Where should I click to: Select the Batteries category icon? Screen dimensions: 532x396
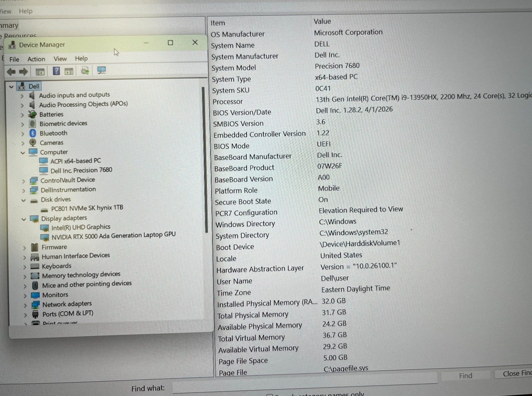32,114
